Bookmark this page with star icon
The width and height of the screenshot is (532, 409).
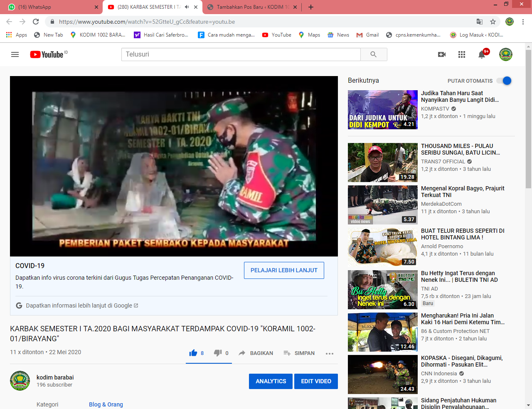[493, 22]
